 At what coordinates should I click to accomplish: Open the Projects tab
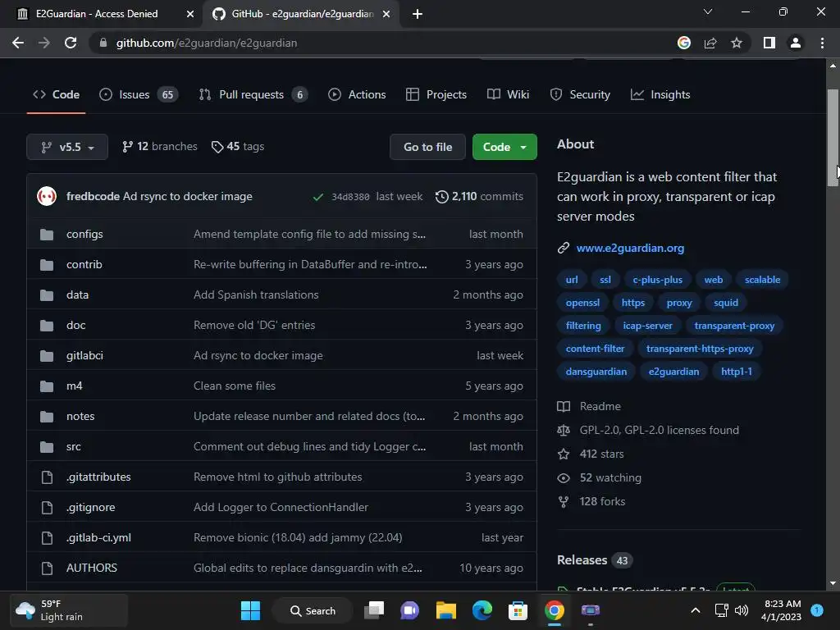436,95
